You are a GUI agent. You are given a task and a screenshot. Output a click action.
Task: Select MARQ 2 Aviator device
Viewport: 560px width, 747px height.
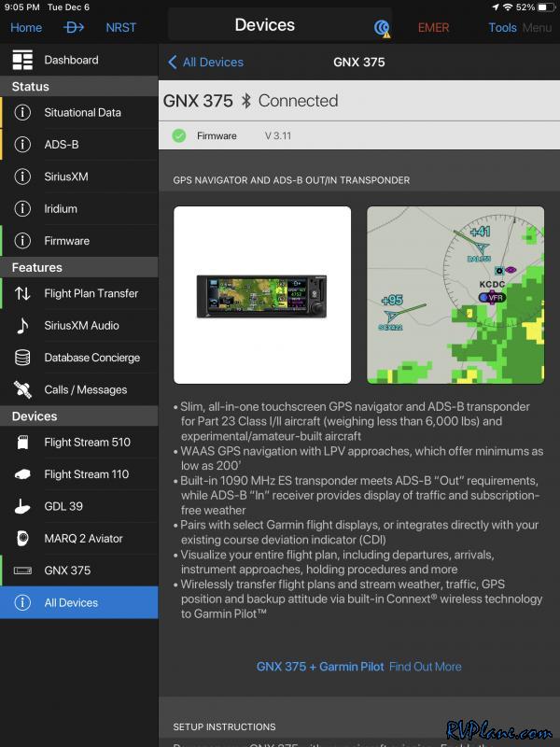pos(79,539)
